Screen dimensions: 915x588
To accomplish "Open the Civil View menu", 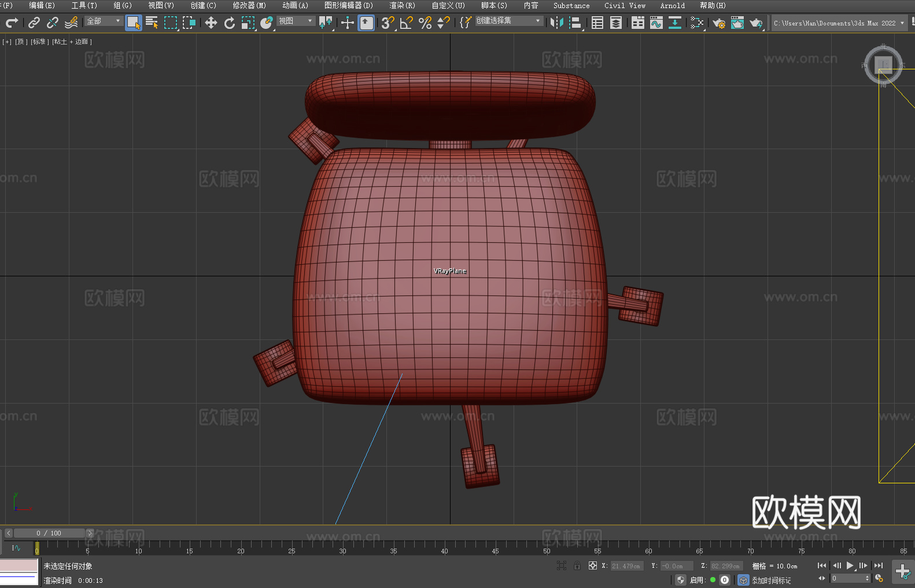I will (625, 5).
